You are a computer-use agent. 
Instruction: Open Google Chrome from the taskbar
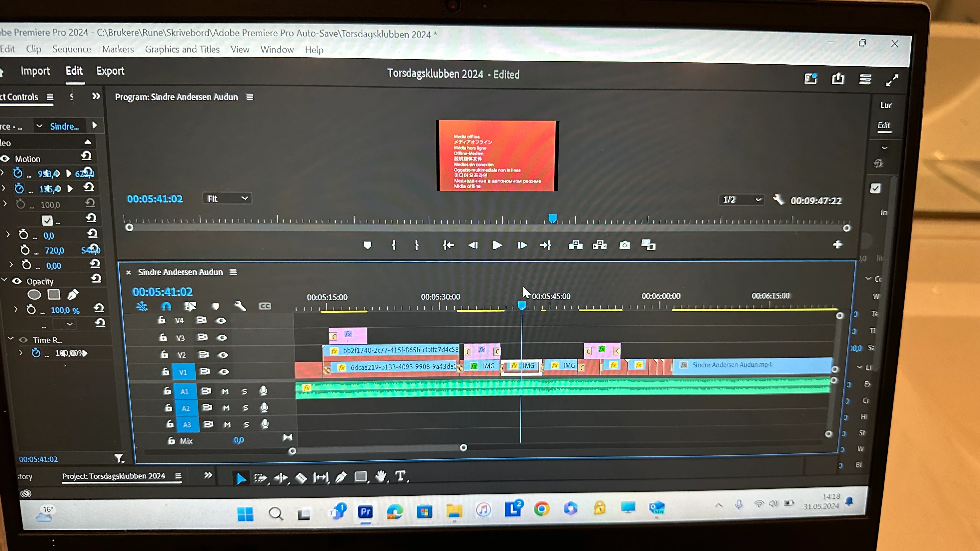coord(541,509)
